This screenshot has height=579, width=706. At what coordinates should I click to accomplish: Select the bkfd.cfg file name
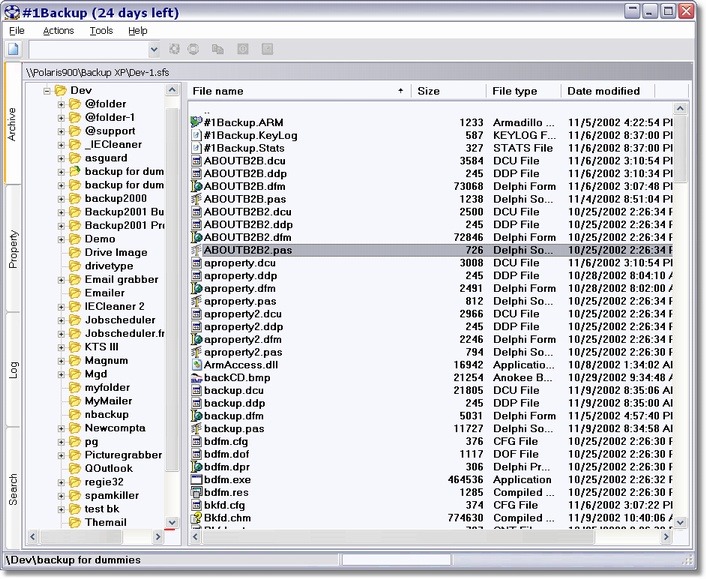coord(224,505)
